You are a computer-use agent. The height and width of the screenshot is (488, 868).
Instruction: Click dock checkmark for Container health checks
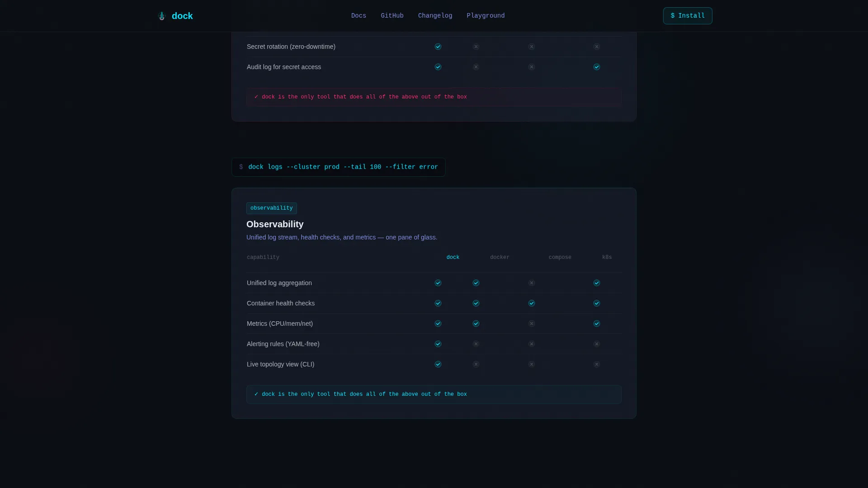click(438, 303)
